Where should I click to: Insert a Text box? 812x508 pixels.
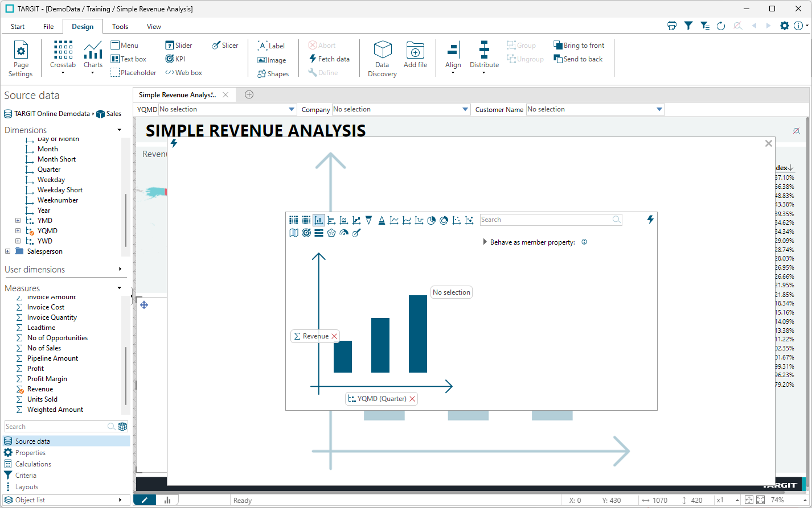tap(128, 59)
